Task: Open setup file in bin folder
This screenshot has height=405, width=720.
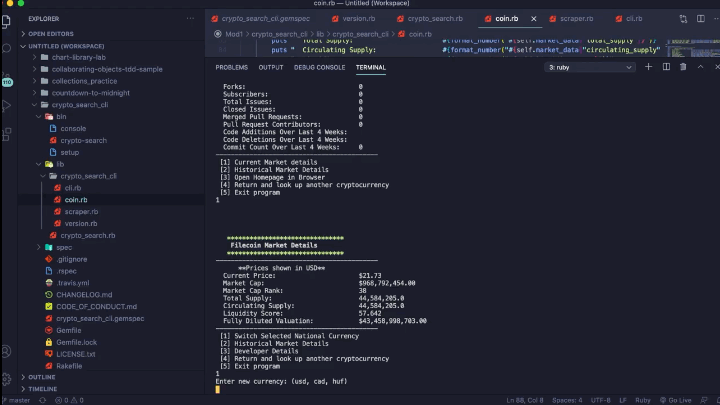Action: (69, 152)
